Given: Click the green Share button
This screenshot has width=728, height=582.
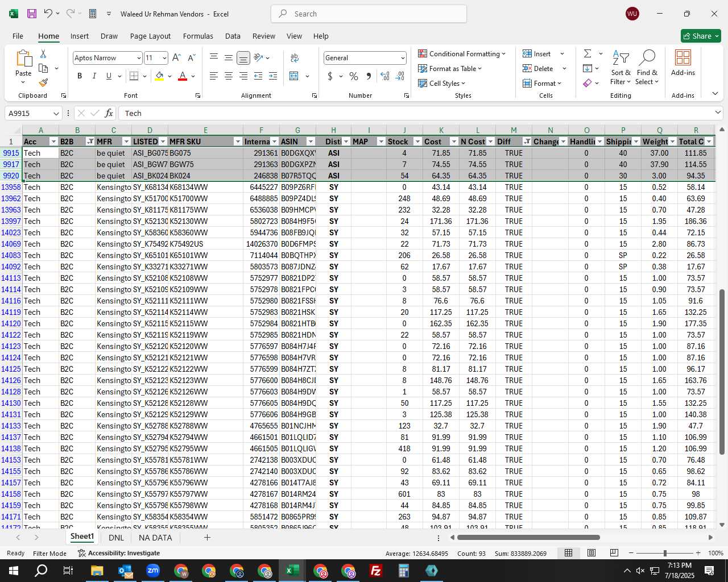Looking at the screenshot, I should [x=701, y=36].
